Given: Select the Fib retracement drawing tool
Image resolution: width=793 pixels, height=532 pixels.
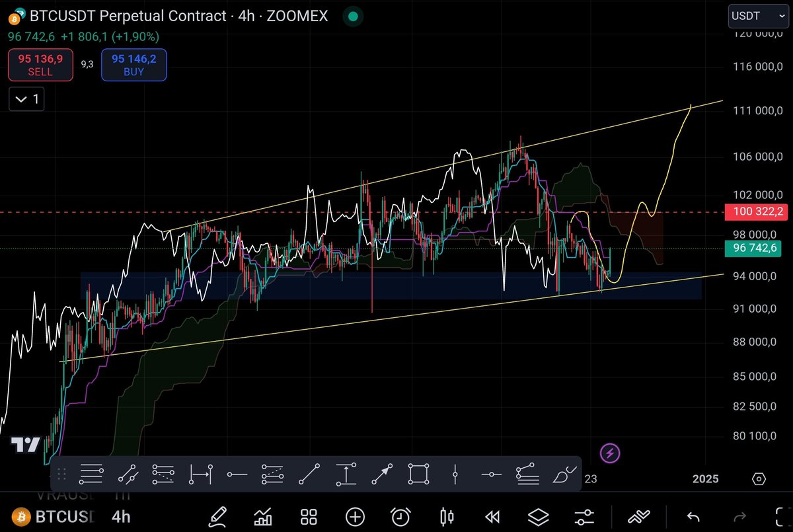Looking at the screenshot, I should [x=91, y=473].
